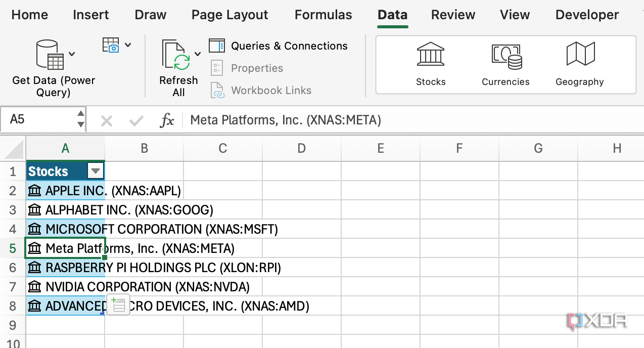Switch to the Review tab

tap(452, 15)
